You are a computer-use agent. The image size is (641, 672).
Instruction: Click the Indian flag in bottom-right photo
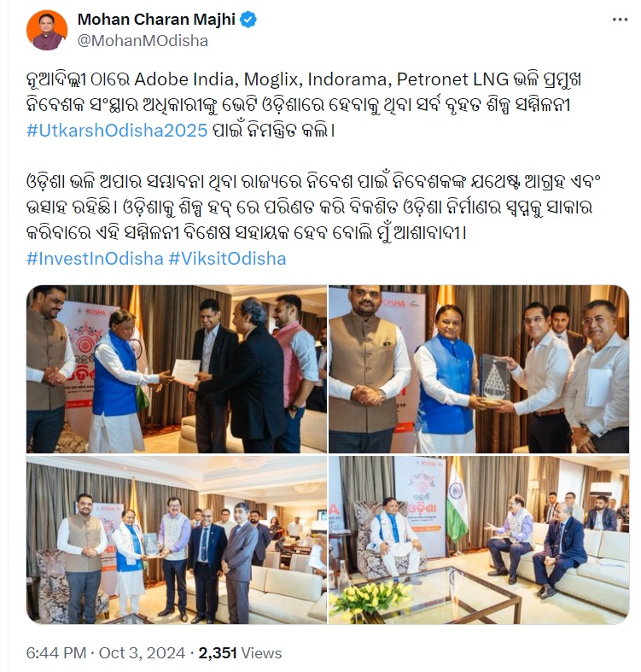pyautogui.click(x=457, y=501)
